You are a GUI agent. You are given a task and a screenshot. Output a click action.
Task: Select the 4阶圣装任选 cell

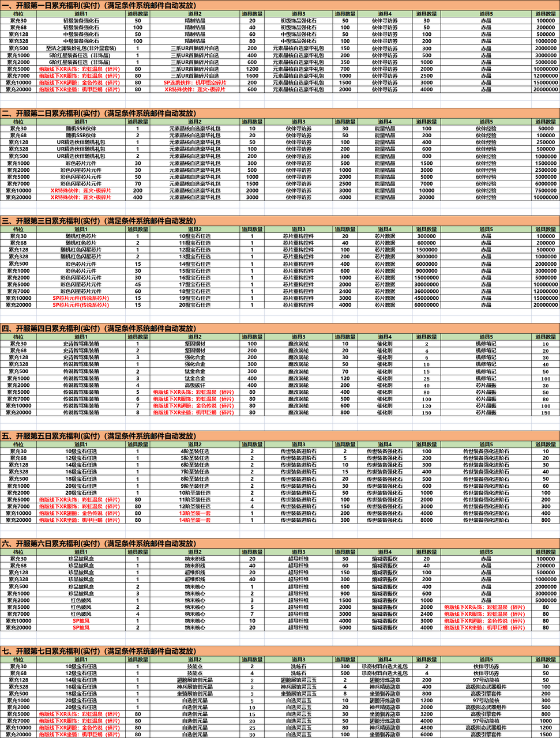tap(194, 451)
